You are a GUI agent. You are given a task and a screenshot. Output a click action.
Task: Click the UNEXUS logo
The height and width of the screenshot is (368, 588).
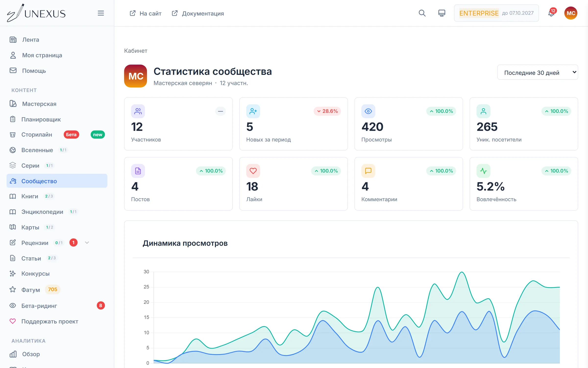[36, 13]
